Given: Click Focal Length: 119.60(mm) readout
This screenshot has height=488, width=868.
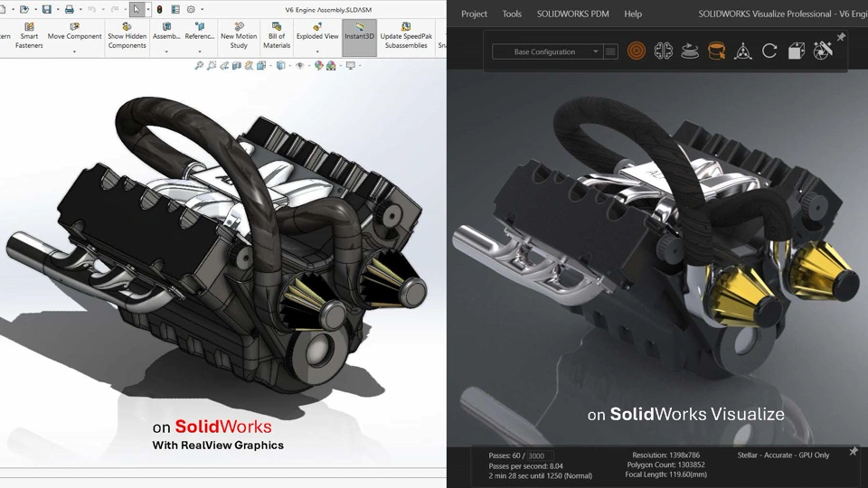Looking at the screenshot, I should (x=666, y=474).
